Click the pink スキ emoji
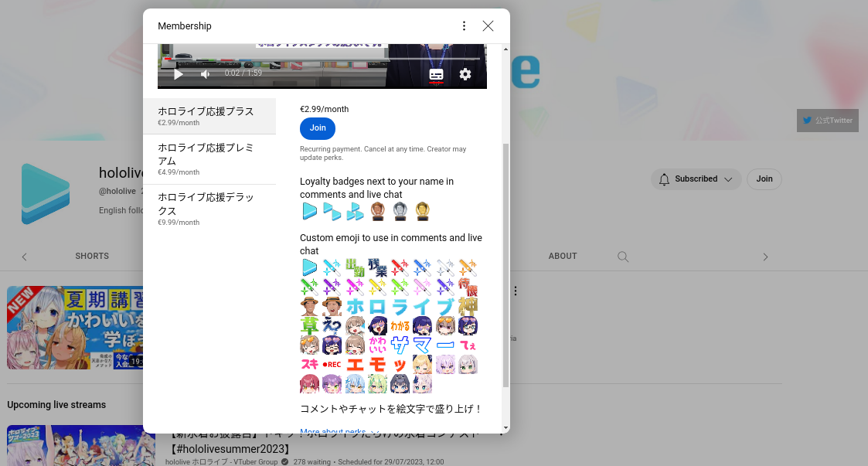 coord(309,364)
